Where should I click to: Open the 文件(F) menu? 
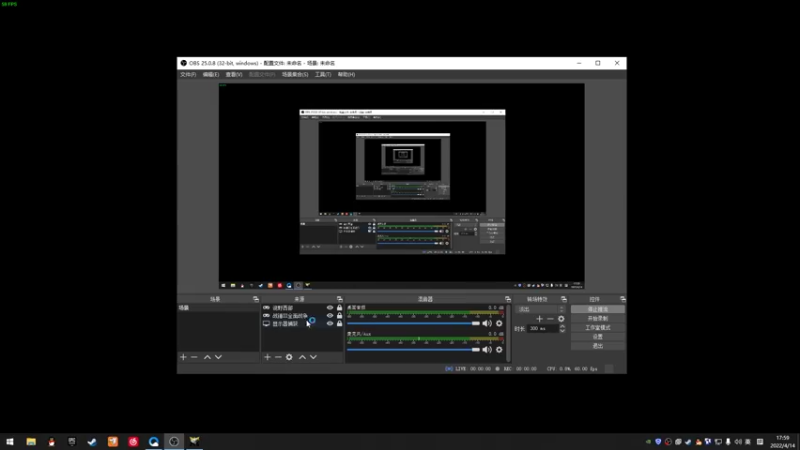tap(188, 74)
